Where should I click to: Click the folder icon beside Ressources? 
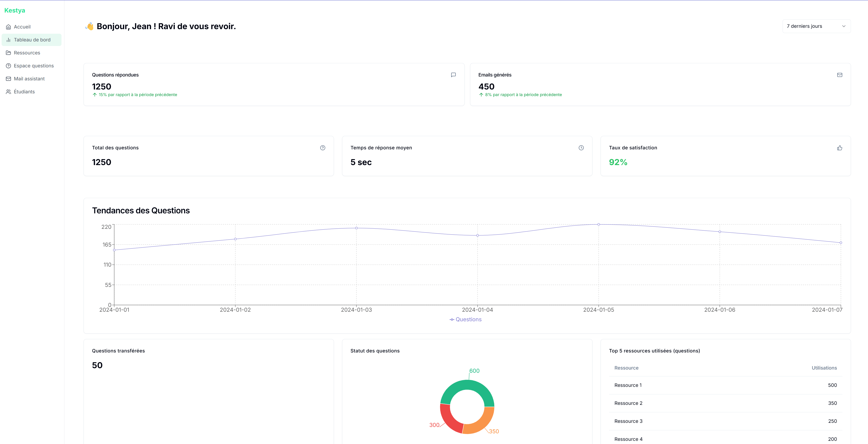(x=8, y=53)
